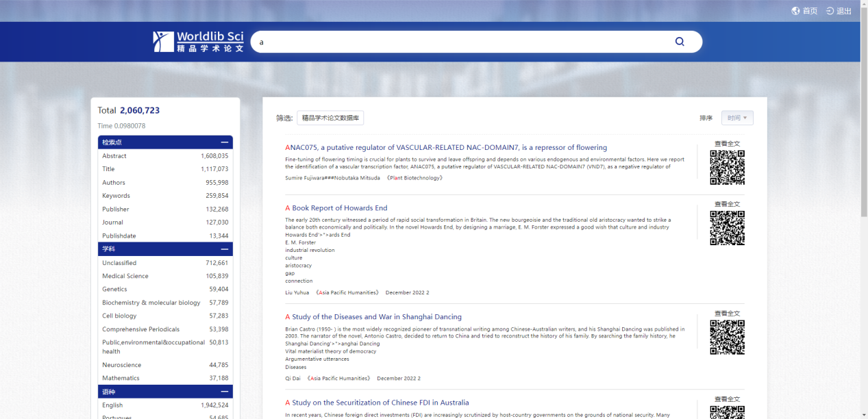Click the globe home icon
The width and height of the screenshot is (868, 419).
click(795, 11)
